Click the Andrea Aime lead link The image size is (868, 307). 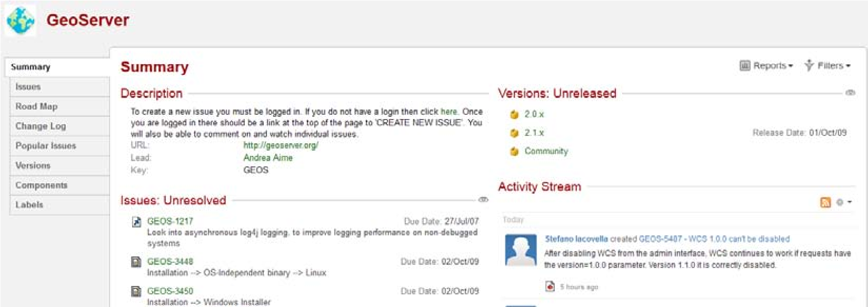[x=268, y=157]
